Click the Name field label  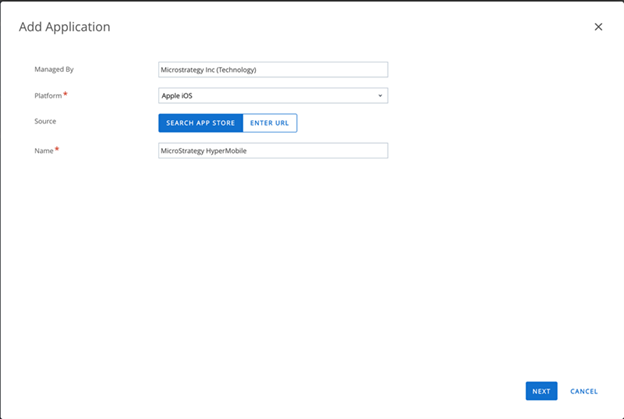tap(43, 149)
